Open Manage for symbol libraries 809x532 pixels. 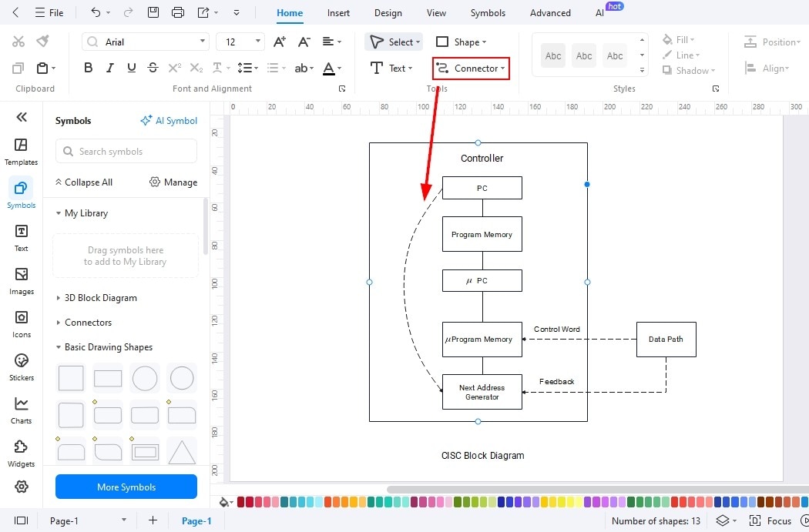(173, 182)
